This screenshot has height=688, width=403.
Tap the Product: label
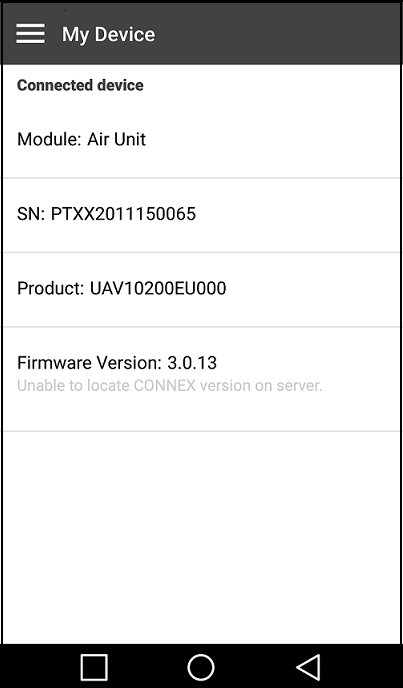[x=50, y=288]
